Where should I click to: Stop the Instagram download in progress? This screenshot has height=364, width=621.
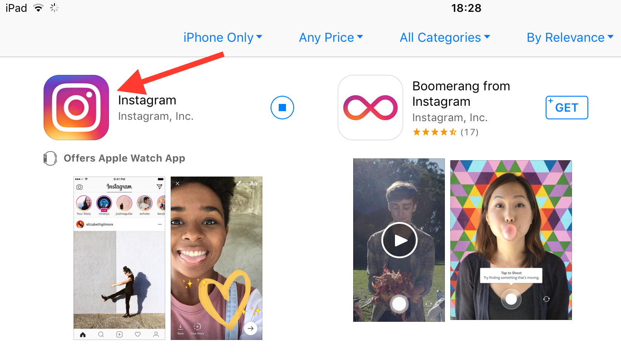pos(282,108)
